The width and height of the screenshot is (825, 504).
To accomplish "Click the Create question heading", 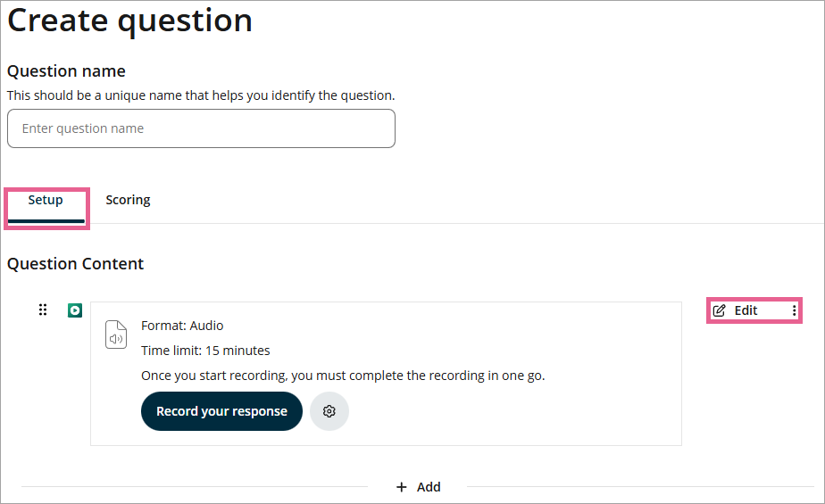I will click(x=129, y=21).
